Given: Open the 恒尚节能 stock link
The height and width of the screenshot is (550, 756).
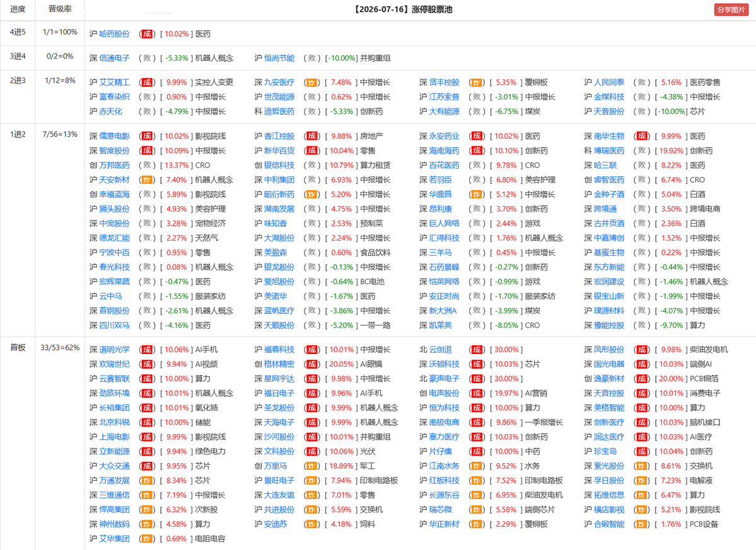Looking at the screenshot, I should 279,58.
